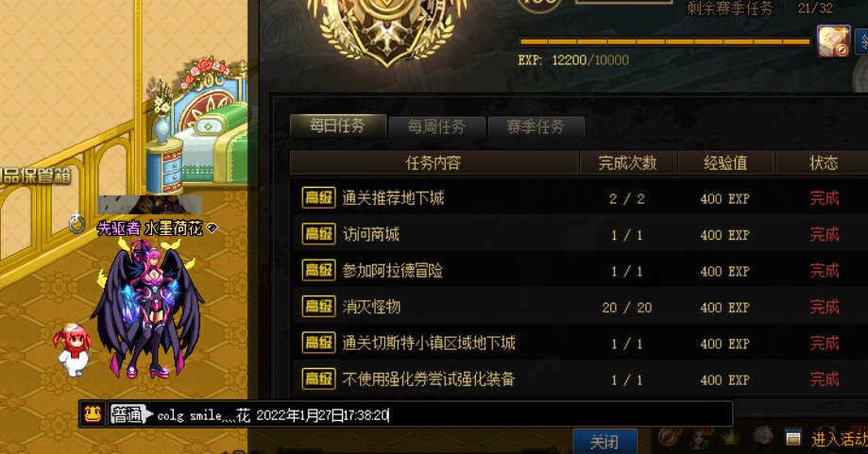Click the round compass icon at bottom
868x454 pixels.
coord(668,438)
